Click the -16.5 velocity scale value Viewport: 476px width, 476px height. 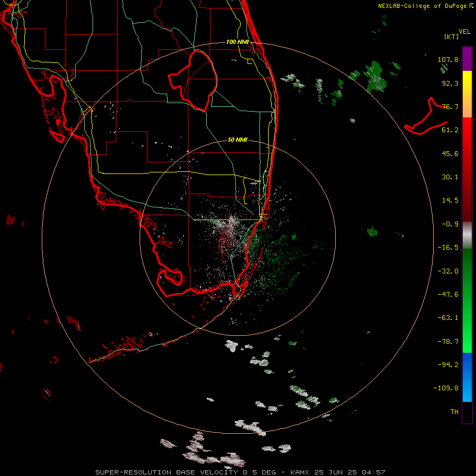pos(448,248)
